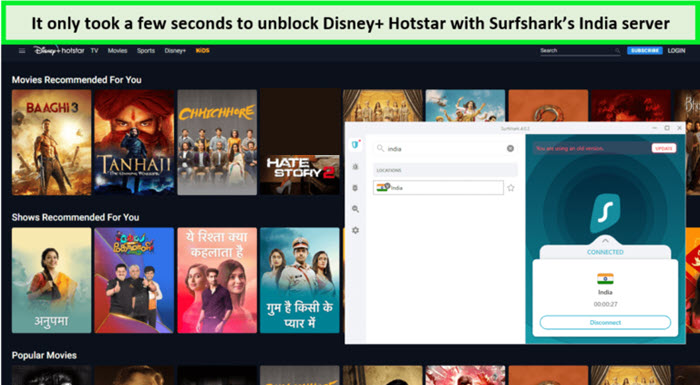
Task: Select India in the locations list
Action: click(x=438, y=188)
